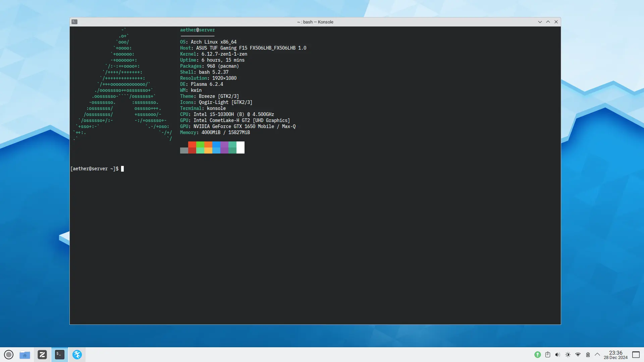Screen dimensions: 644x362
Task: Expand the hidden system tray icons arrow
Action: pyautogui.click(x=597, y=354)
